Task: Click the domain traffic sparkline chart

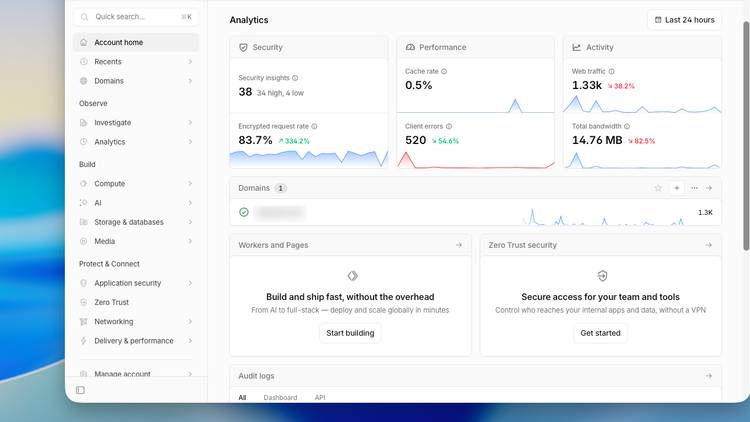Action: tap(605, 216)
